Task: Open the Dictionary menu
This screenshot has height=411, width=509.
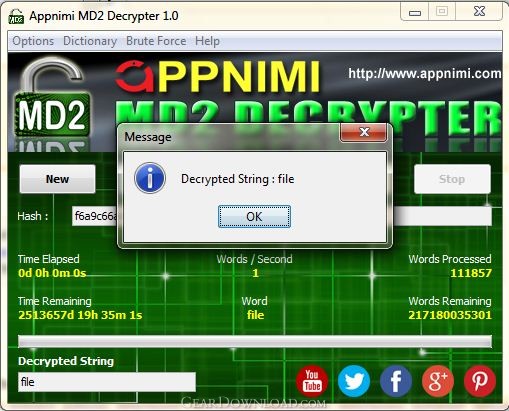Action: point(90,41)
